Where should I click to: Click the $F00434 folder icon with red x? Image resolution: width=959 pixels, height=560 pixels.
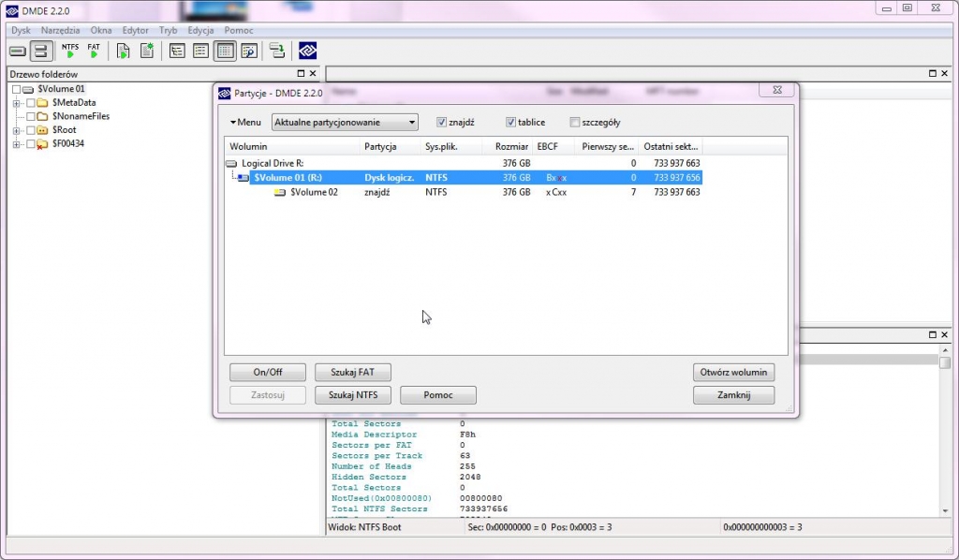click(x=42, y=144)
